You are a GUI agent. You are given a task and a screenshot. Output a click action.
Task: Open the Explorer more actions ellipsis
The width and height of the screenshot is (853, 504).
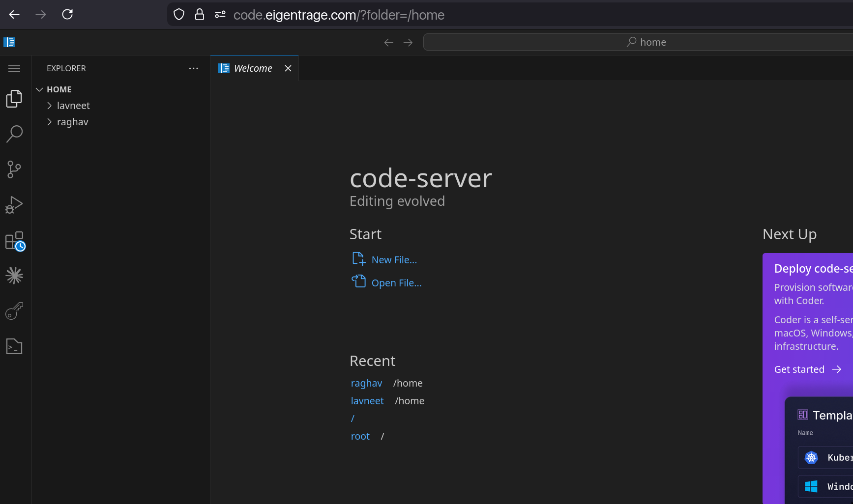(x=193, y=68)
